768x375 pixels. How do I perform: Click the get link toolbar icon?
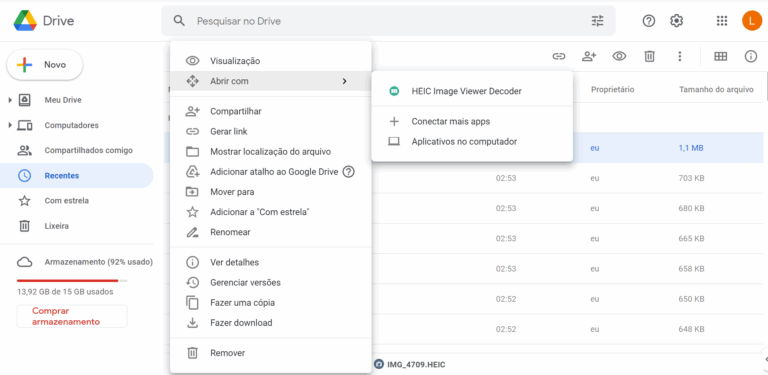(559, 56)
